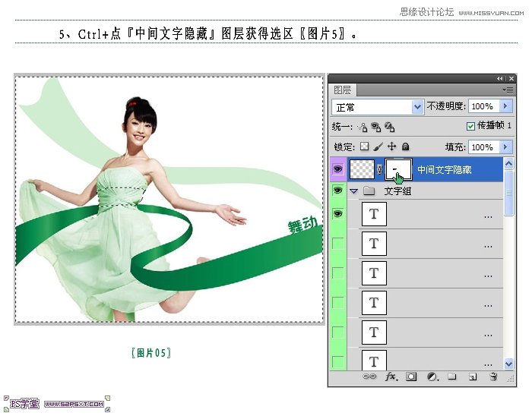This screenshot has width=532, height=416.
Task: Select the fourth T text layer thumbnail
Action: click(x=374, y=303)
